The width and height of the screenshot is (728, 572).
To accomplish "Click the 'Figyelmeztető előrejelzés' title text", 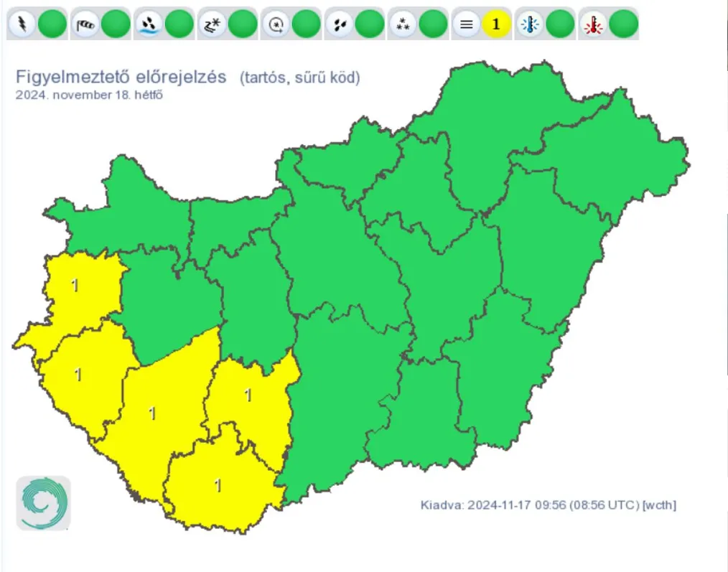I will point(121,77).
